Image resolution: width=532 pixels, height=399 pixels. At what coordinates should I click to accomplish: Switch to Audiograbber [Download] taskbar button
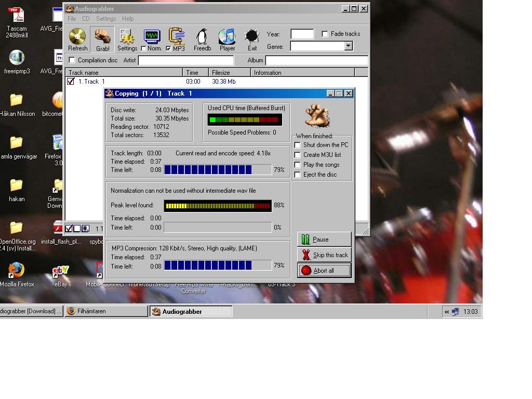(31, 311)
